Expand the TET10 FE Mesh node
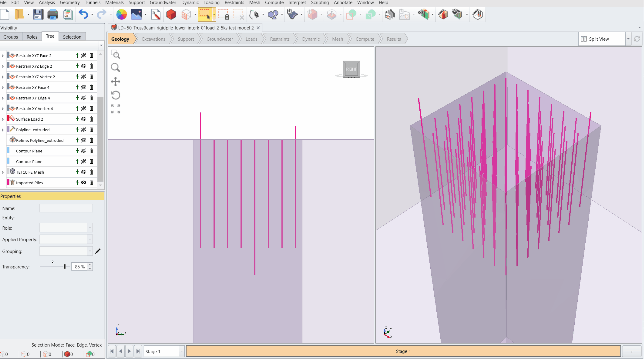644x359 pixels. click(x=3, y=172)
